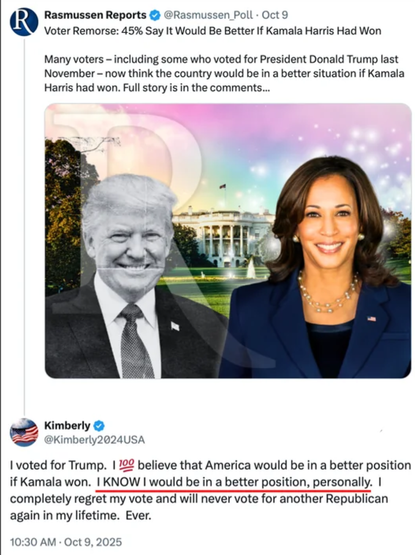Open the Rasmussen Reports profile avatar

tap(24, 22)
